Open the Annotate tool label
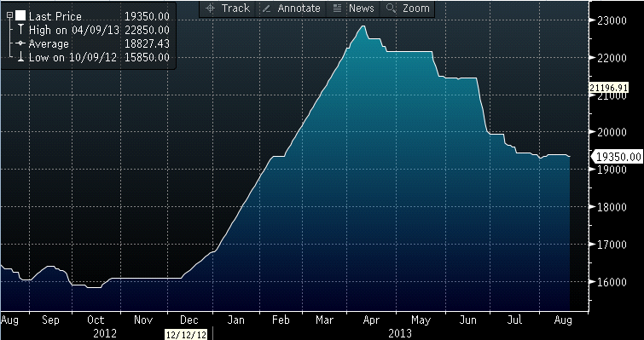This screenshot has height=340, width=644. pyautogui.click(x=299, y=9)
